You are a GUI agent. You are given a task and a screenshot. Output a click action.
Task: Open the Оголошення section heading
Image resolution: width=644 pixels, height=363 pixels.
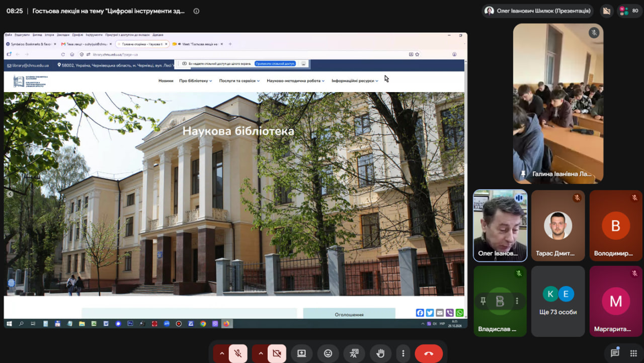349,315
